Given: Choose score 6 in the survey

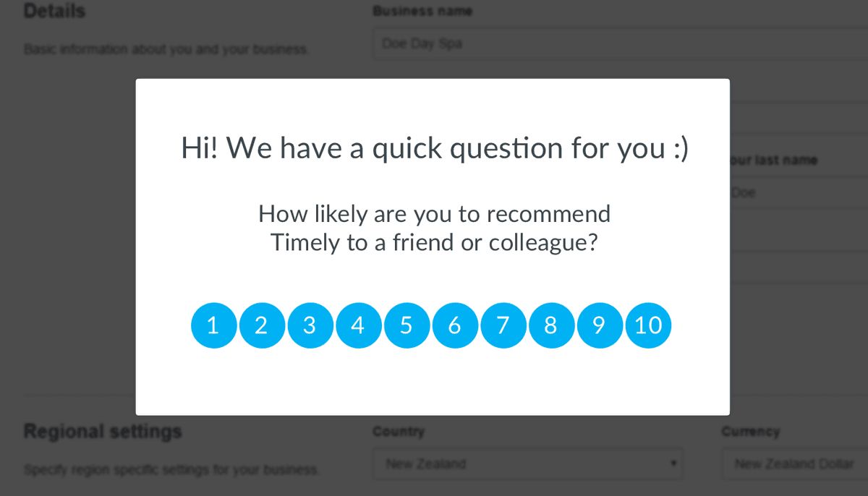Looking at the screenshot, I should pyautogui.click(x=455, y=325).
